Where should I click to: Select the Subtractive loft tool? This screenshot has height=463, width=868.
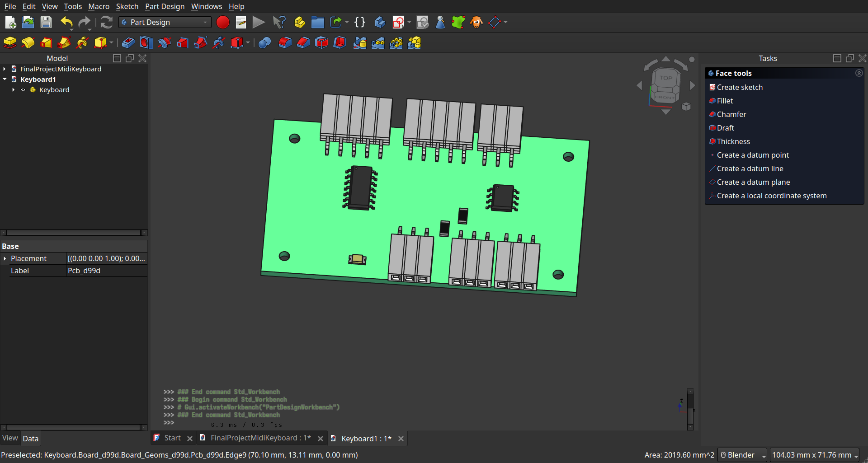(x=182, y=43)
